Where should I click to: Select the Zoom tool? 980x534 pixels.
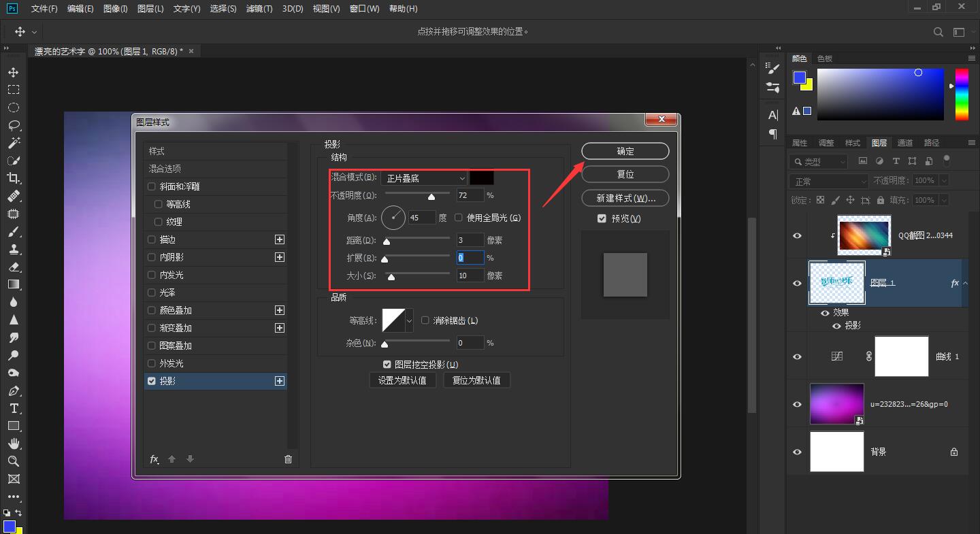point(14,461)
